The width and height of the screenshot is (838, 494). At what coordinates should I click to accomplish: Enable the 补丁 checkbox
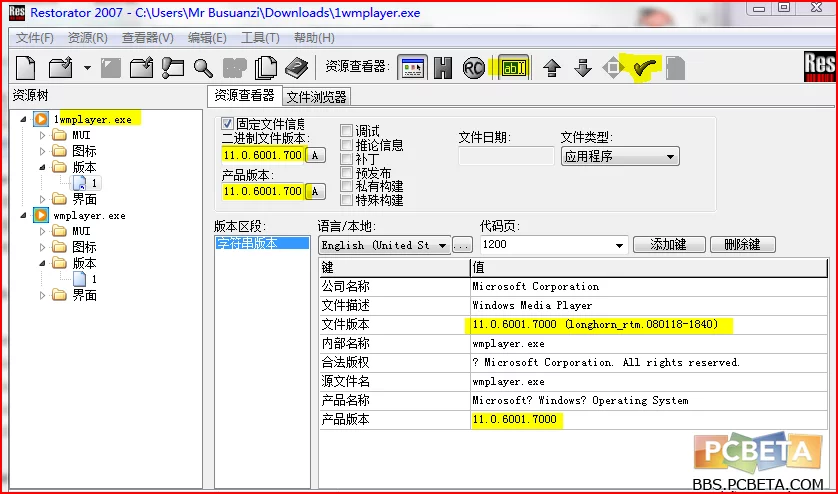click(346, 158)
